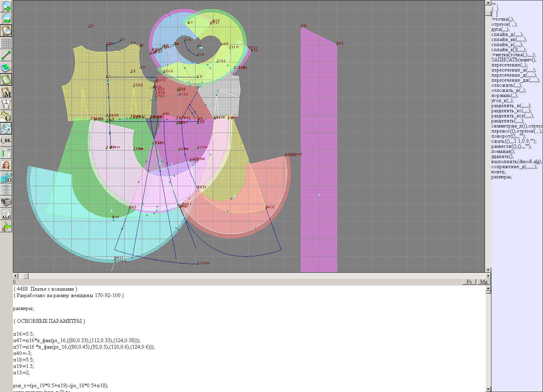Click the zoom in magnifier icon
This screenshot has height=392, width=543.
(x=6, y=6)
